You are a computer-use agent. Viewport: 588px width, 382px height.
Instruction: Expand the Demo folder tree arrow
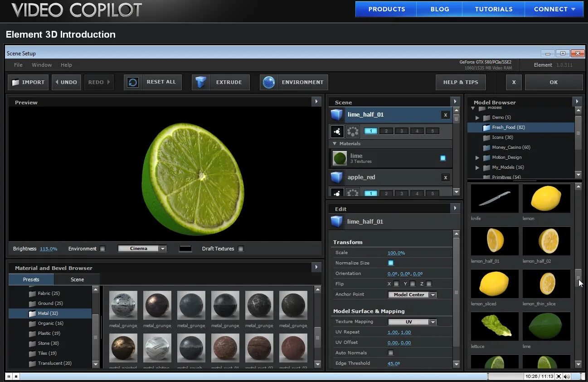477,118
